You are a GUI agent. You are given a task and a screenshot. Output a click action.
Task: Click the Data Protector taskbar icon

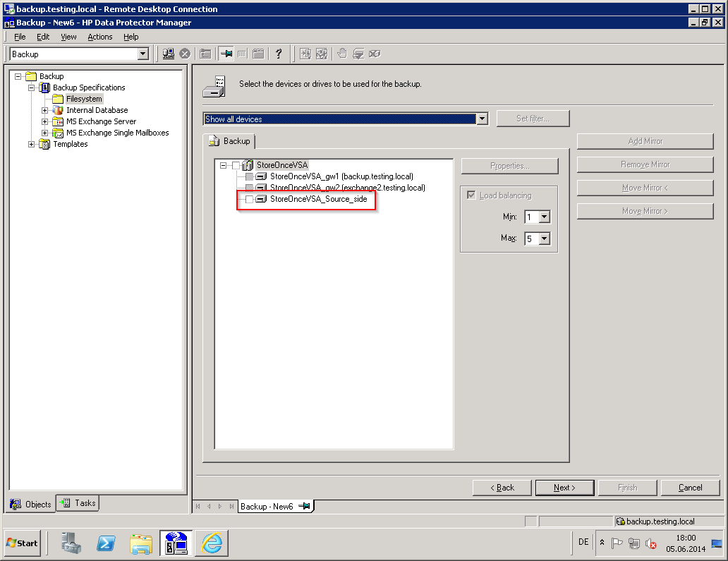coord(176,543)
